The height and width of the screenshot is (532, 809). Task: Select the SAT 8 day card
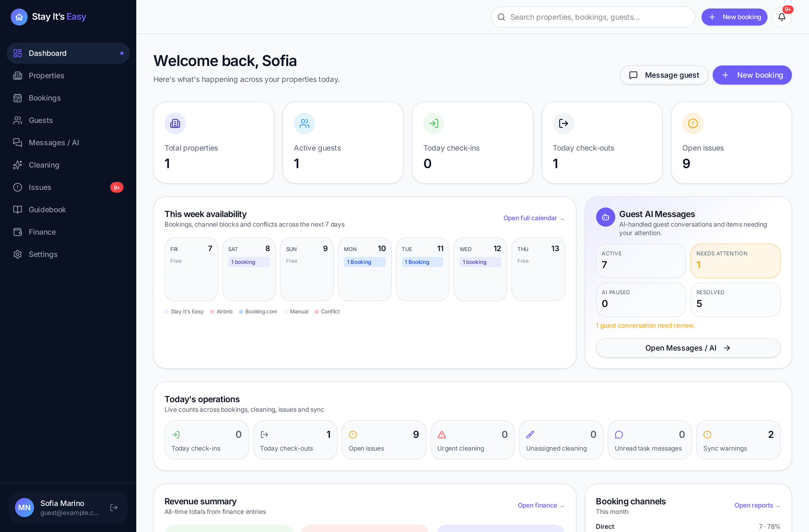[249, 269]
